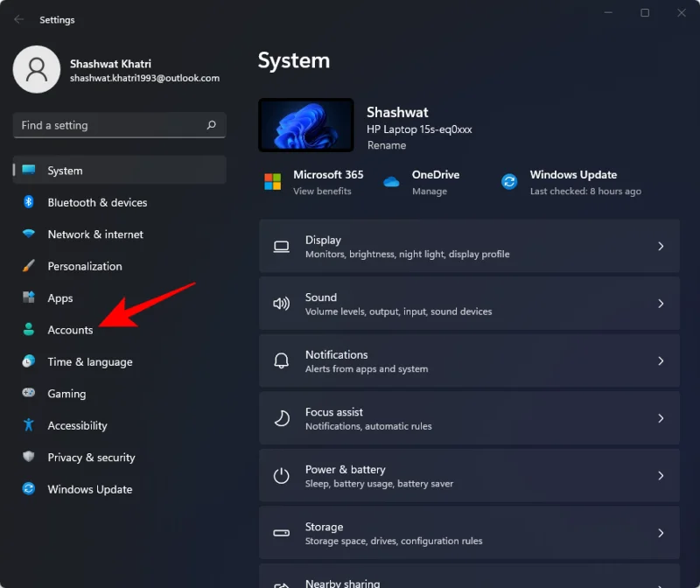Open Gaming settings
Viewport: 700px width, 588px height.
(x=66, y=394)
